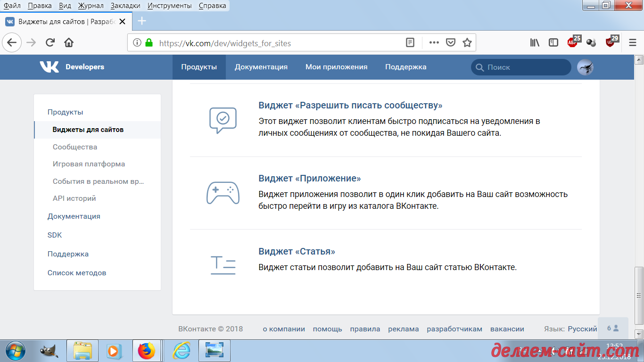The height and width of the screenshot is (362, 644).
Task: Click the gamepad Приложение widget icon
Action: pos(223,193)
